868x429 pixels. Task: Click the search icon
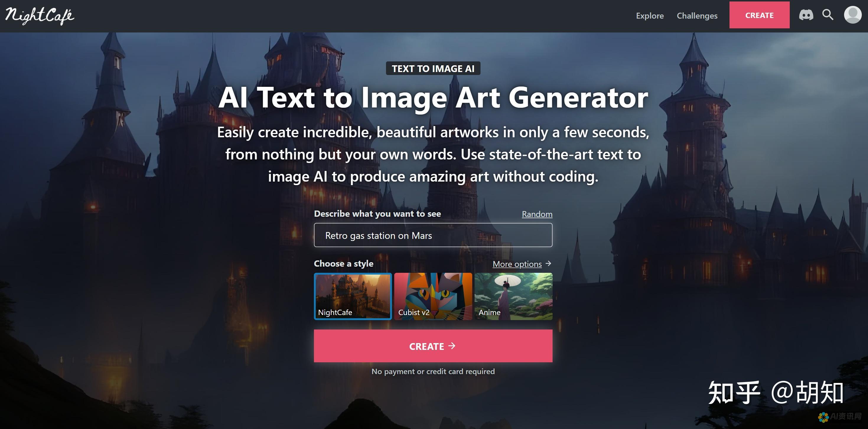click(828, 15)
